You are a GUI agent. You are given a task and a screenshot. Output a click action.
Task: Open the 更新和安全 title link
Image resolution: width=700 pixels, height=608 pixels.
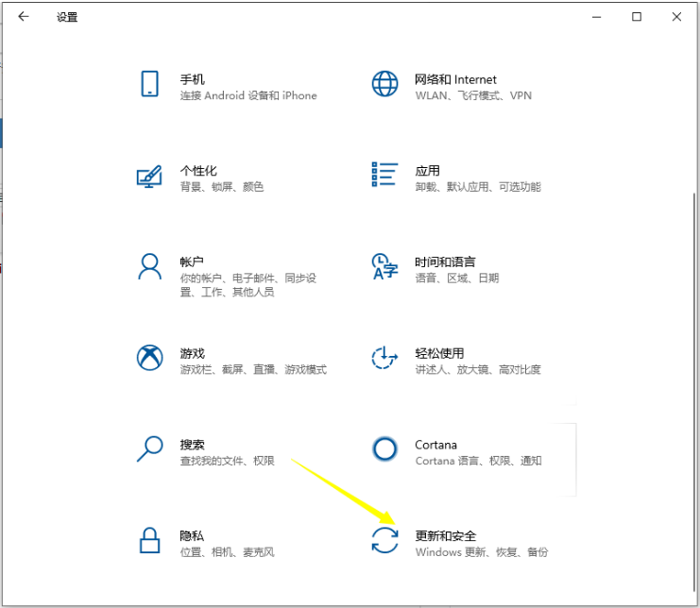click(x=445, y=535)
